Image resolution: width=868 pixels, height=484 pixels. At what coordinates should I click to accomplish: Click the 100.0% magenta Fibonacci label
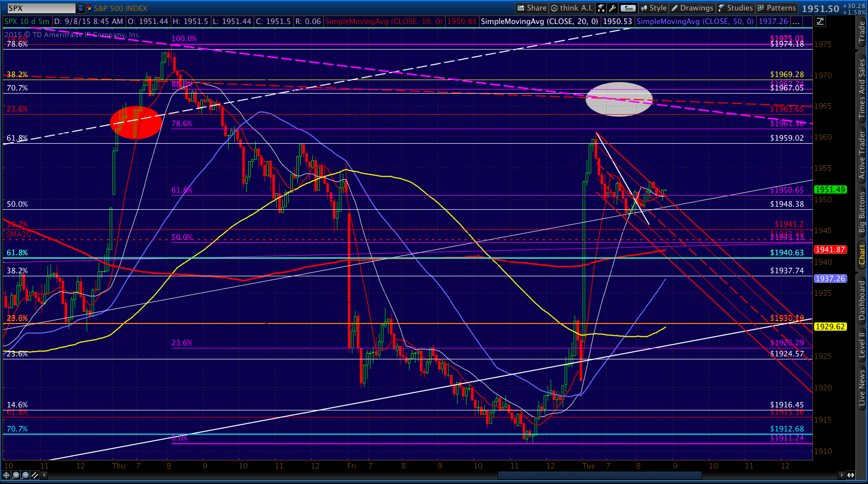[x=184, y=39]
